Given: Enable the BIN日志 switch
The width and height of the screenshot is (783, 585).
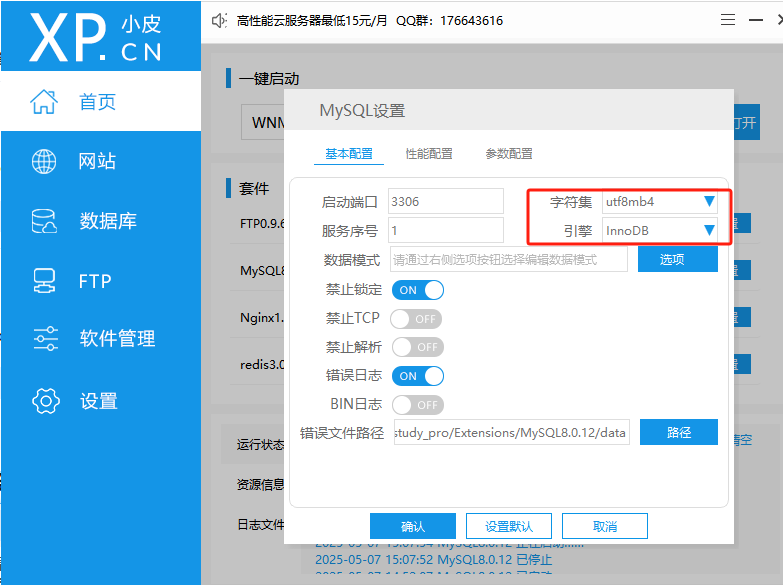Looking at the screenshot, I should click(418, 405).
